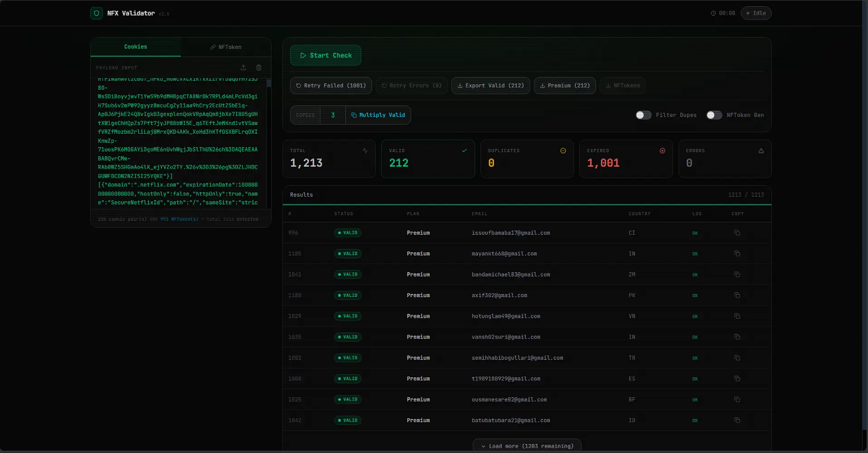Toggle the NFToken Gen switch
The image size is (868, 453).
coord(714,115)
